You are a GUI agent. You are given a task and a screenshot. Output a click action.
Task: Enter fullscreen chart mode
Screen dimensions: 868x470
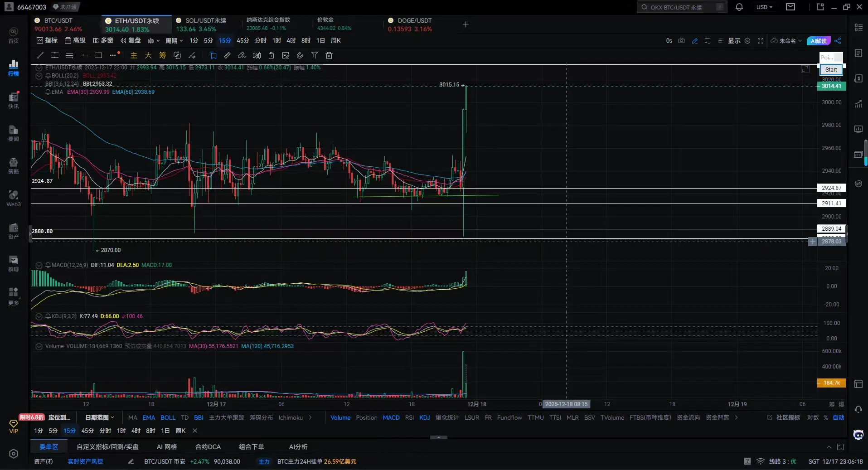click(761, 41)
